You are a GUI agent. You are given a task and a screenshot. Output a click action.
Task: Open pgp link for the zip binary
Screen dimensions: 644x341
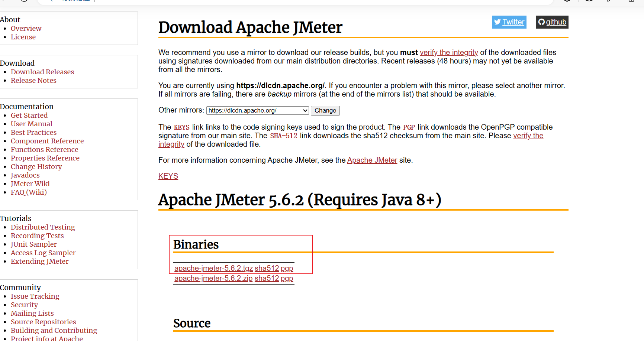click(x=287, y=278)
